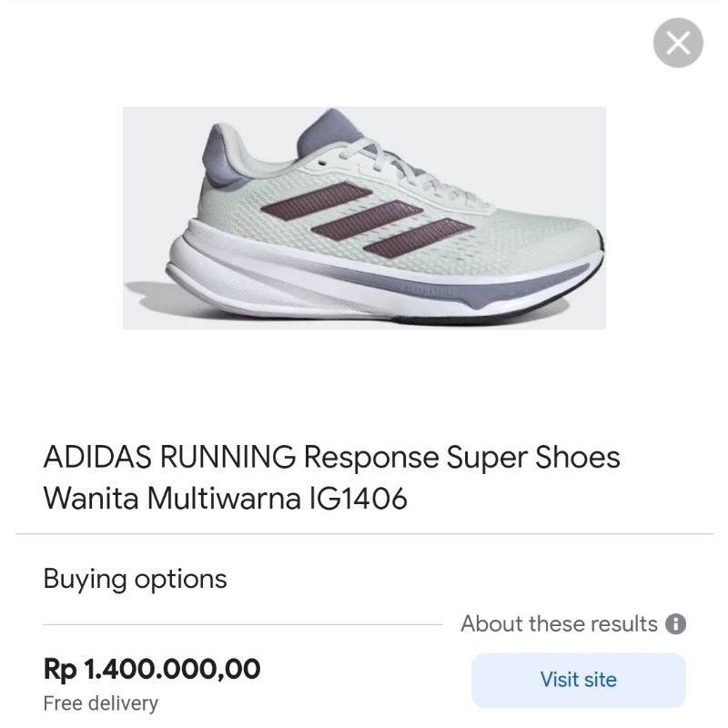
Task: Select the Buying options section header
Action: (135, 579)
